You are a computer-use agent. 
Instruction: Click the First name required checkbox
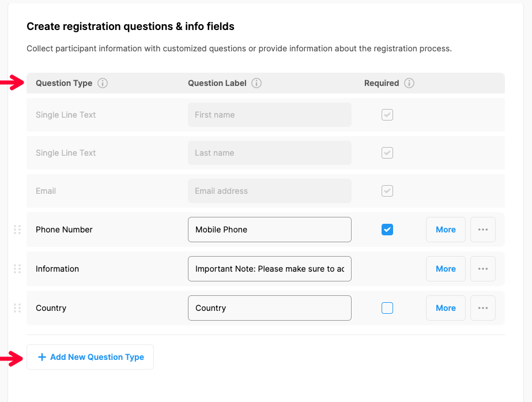click(x=387, y=115)
